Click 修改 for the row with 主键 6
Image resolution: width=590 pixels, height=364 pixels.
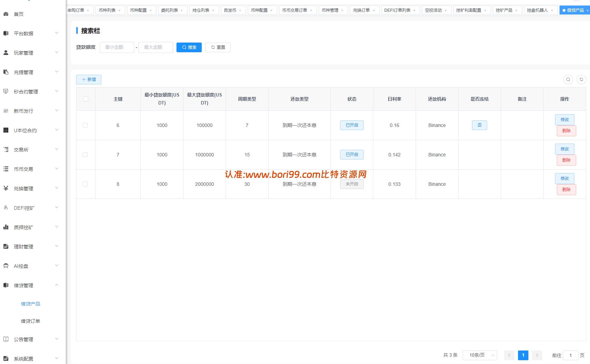[565, 120]
